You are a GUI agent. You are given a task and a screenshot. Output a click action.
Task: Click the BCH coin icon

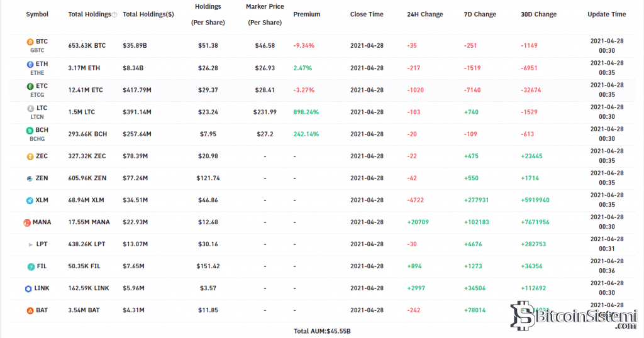coord(30,130)
